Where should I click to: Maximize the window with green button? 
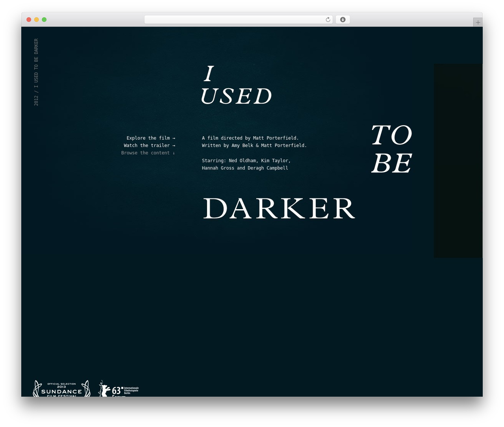pyautogui.click(x=44, y=20)
